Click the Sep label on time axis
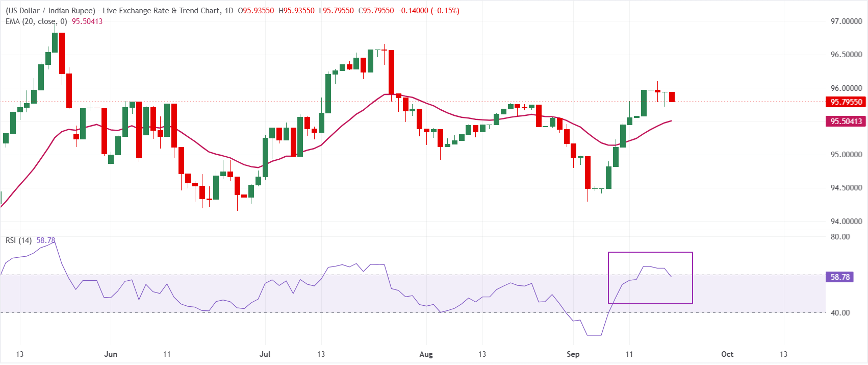The width and height of the screenshot is (868, 365). [573, 354]
